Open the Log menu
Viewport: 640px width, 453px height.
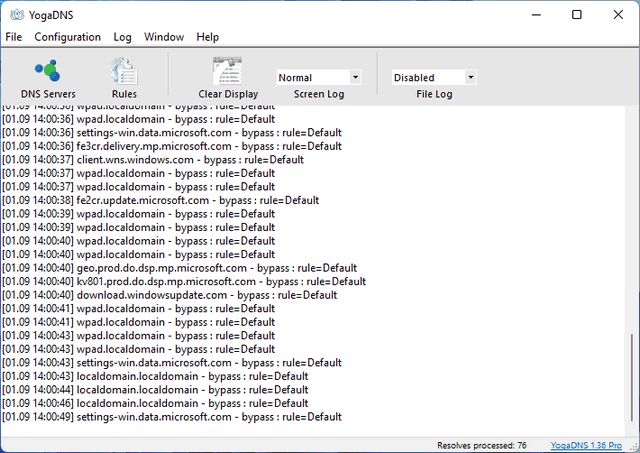click(122, 37)
